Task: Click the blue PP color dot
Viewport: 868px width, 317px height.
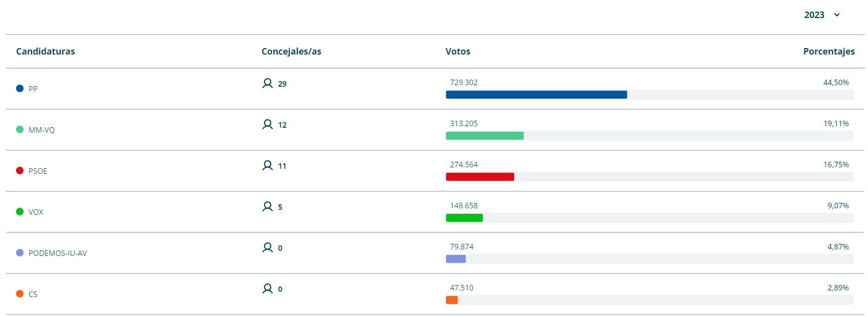Action: pos(20,89)
